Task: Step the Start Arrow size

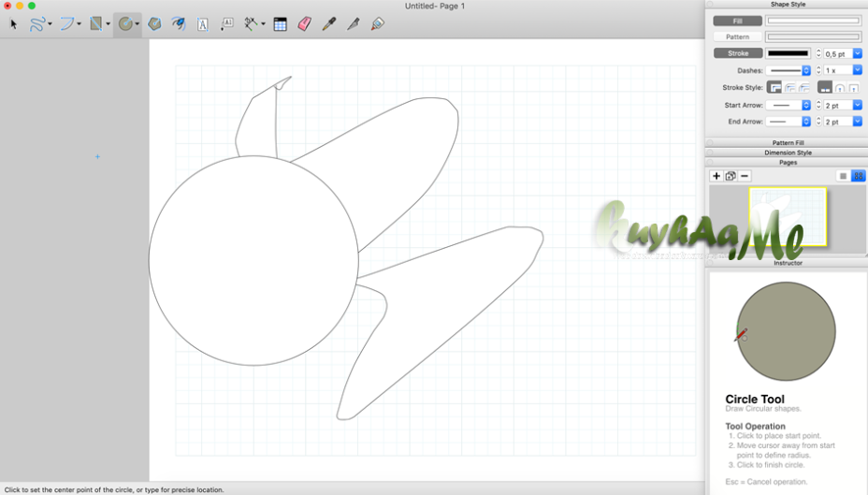Action: (x=818, y=105)
